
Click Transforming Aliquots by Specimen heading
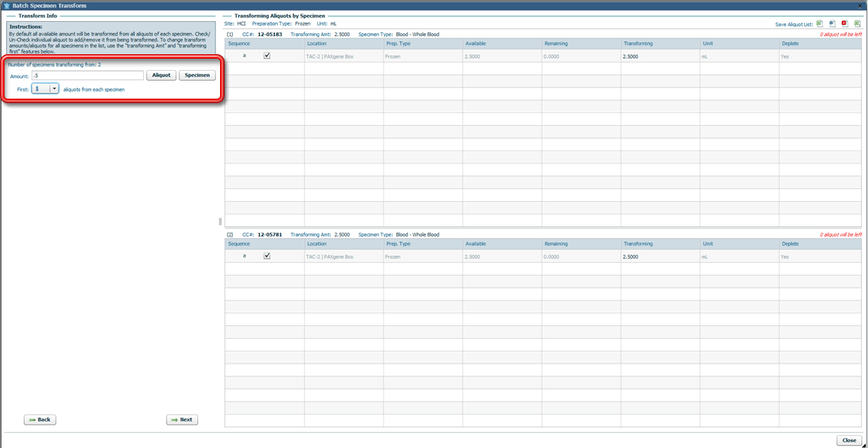[280, 16]
